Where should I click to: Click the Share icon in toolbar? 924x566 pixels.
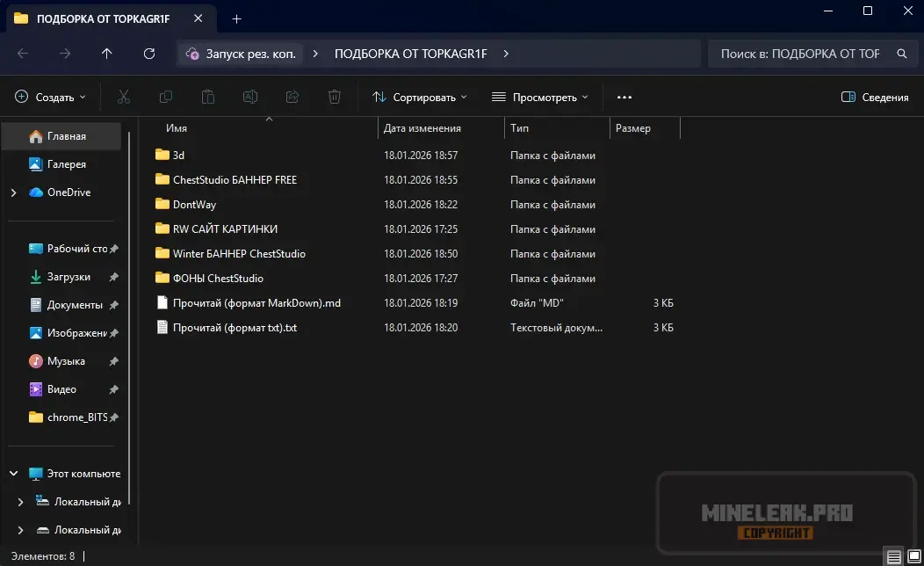292,97
